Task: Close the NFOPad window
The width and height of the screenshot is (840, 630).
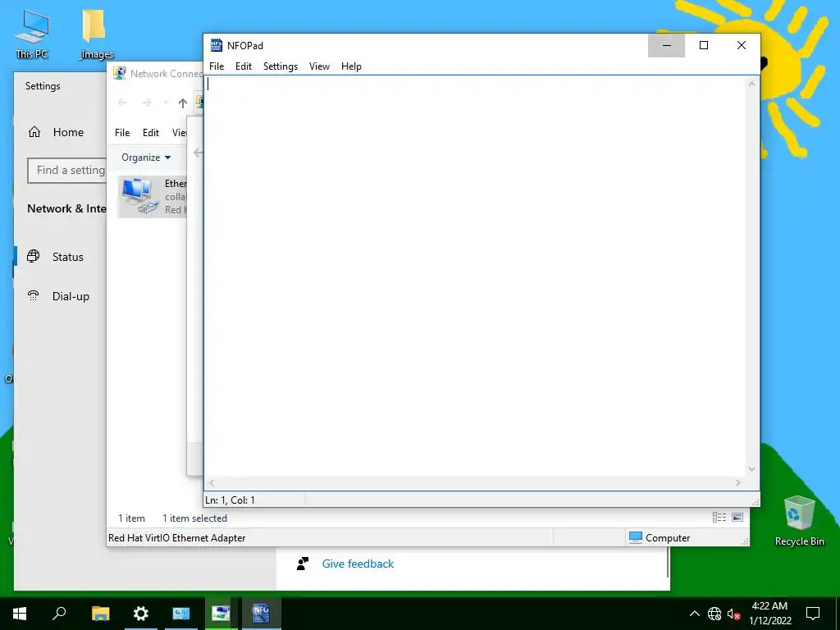Action: (742, 46)
